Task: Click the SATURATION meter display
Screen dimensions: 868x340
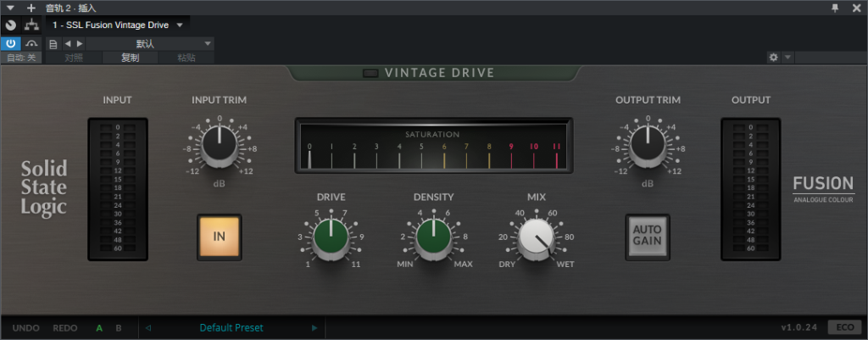Action: click(x=434, y=146)
